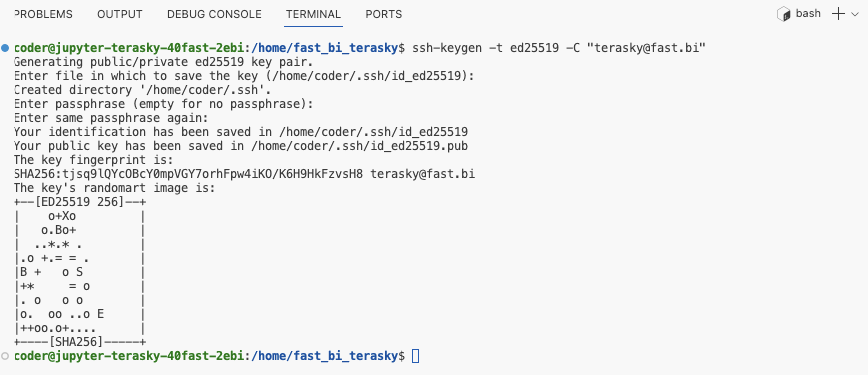The height and width of the screenshot is (375, 868).
Task: Click blue command decoration dot beside ssh-keygen
Action: [5, 48]
